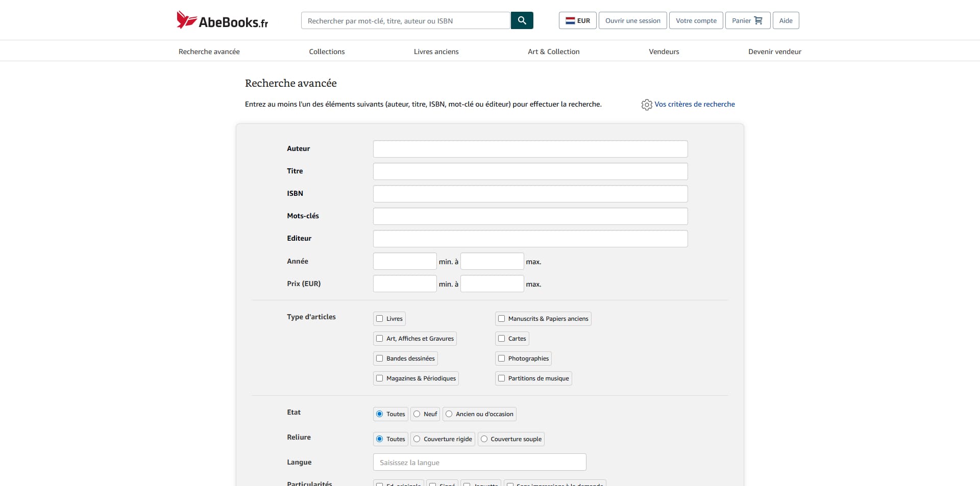This screenshot has height=486, width=980.
Task: Open Art & Collection menu
Action: coord(554,52)
